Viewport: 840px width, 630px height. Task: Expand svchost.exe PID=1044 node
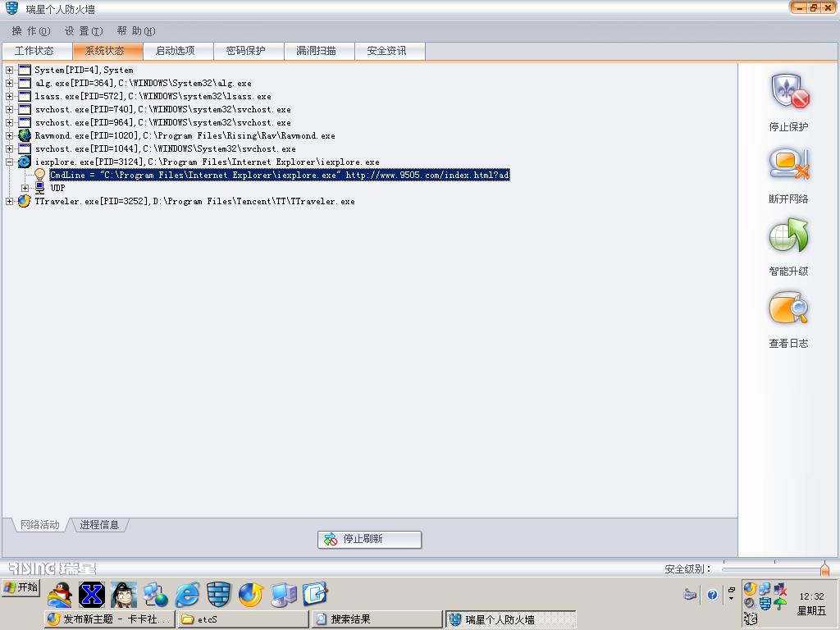(x=10, y=149)
